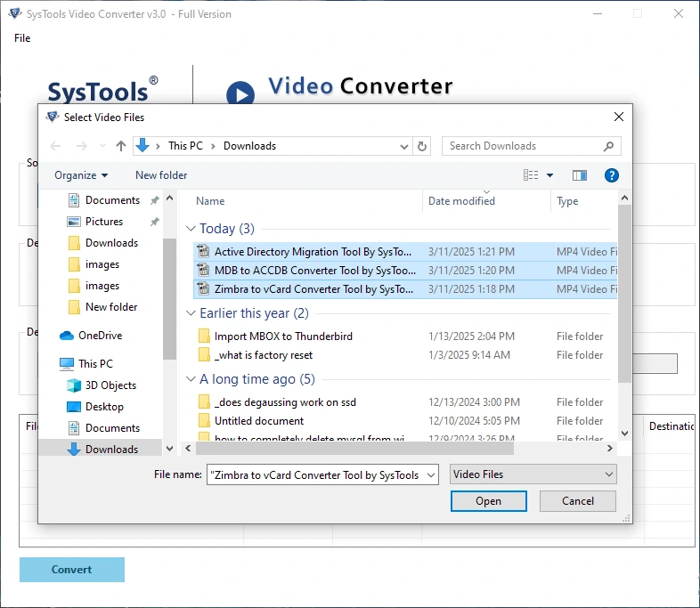Open Downloads folder under Quick access

pyautogui.click(x=111, y=243)
